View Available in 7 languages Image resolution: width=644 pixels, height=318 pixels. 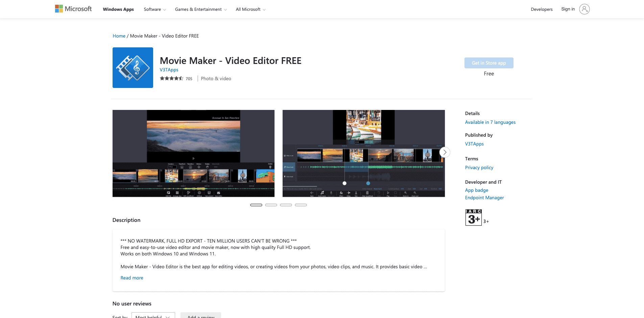click(490, 122)
